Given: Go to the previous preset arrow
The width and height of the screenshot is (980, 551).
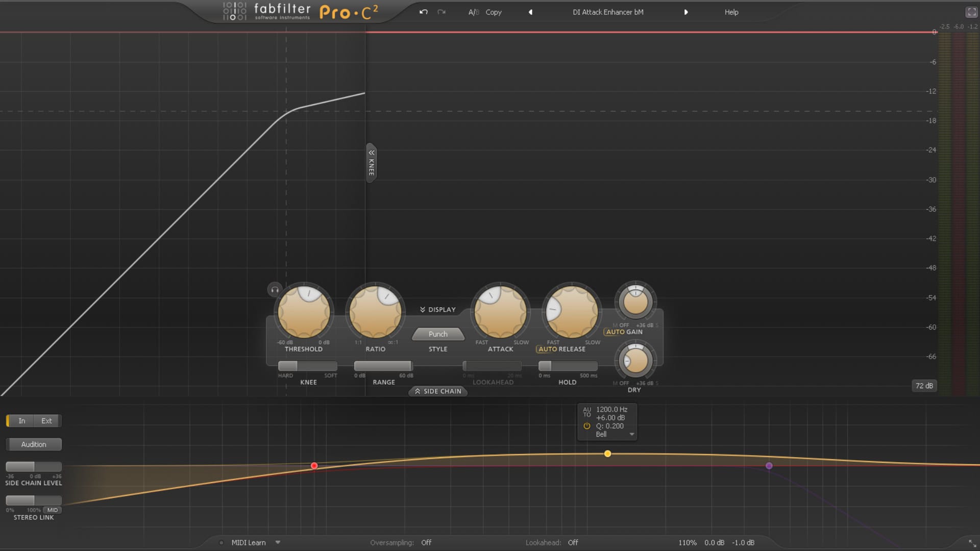Looking at the screenshot, I should coord(530,12).
